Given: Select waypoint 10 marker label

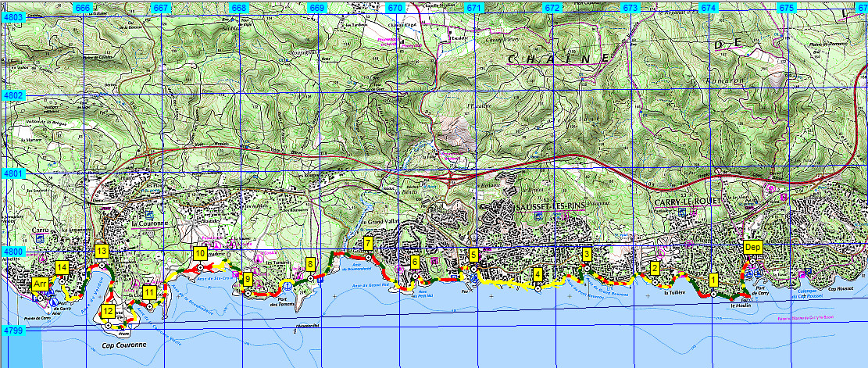Looking at the screenshot, I should pos(200,253).
